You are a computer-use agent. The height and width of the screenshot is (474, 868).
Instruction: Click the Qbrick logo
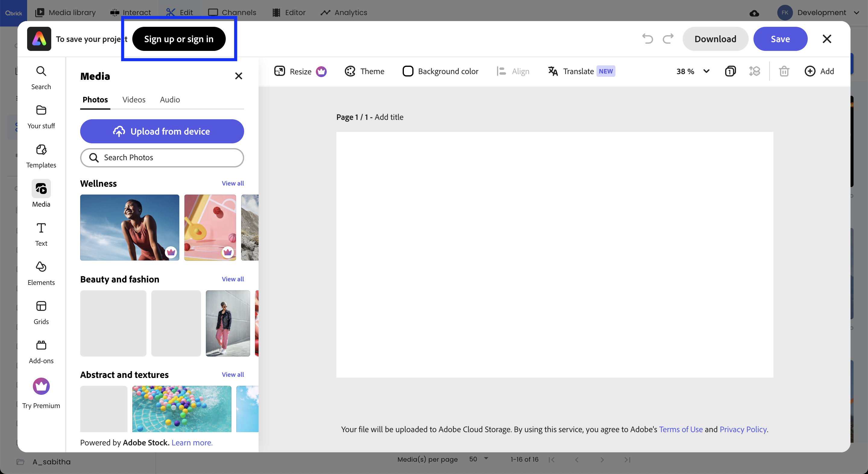pos(14,13)
